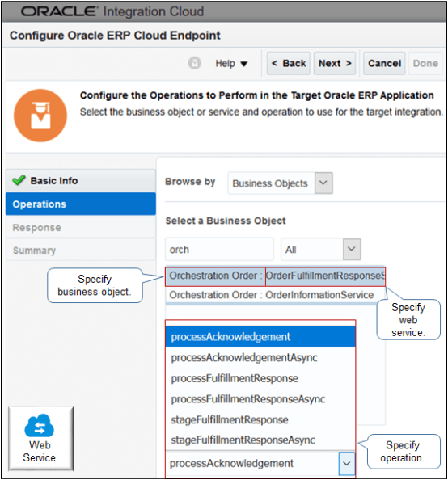Choose stageFulfillmentResponse operation
448x480 pixels.
click(260, 419)
